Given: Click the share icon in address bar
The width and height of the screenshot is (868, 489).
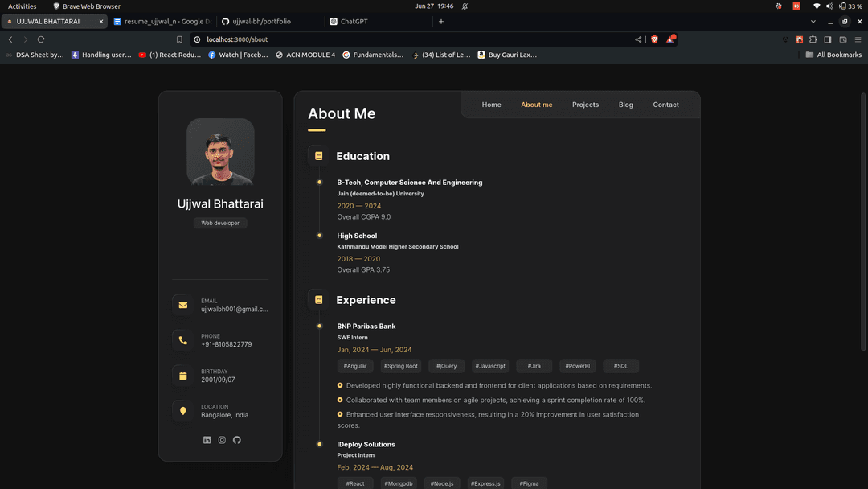Looking at the screenshot, I should [x=638, y=39].
